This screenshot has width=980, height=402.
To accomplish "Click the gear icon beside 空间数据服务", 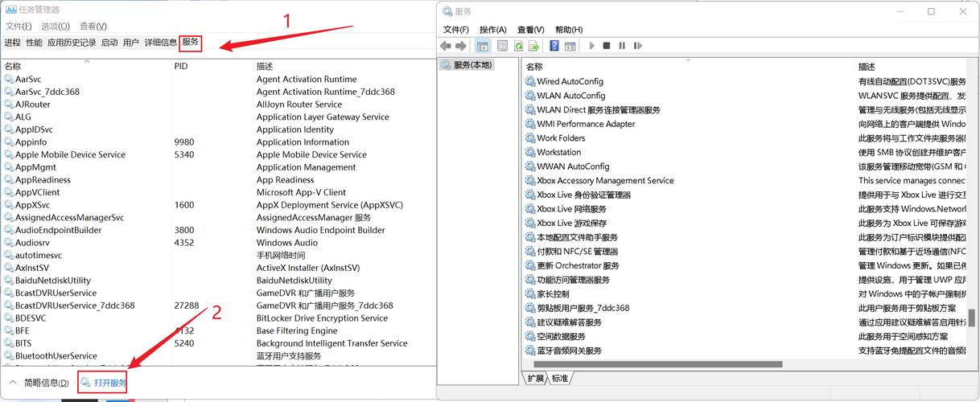I will click(x=530, y=336).
